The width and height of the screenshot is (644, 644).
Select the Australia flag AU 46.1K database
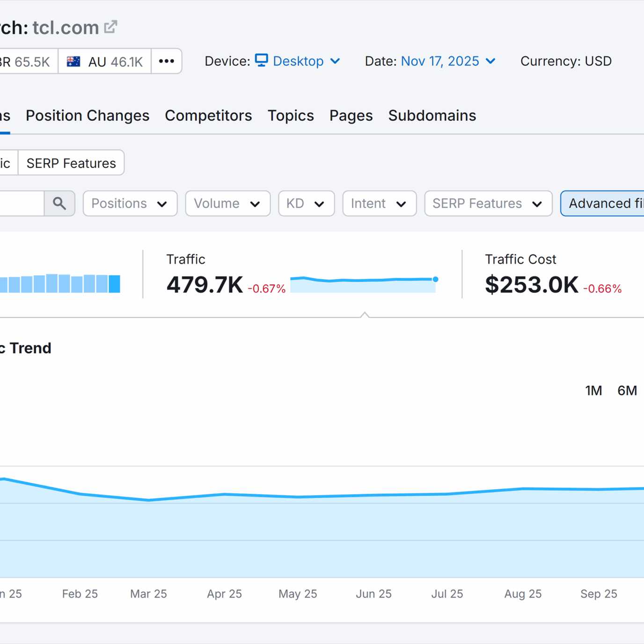click(x=104, y=61)
